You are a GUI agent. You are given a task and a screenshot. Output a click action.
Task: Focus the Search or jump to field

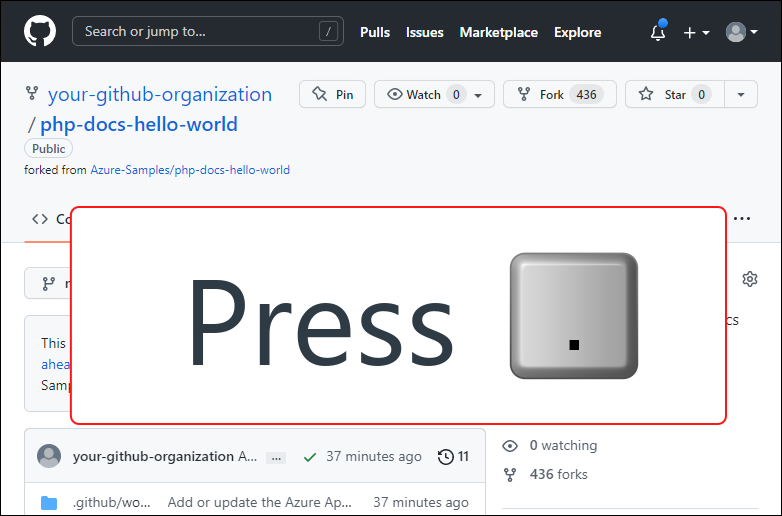[207, 31]
